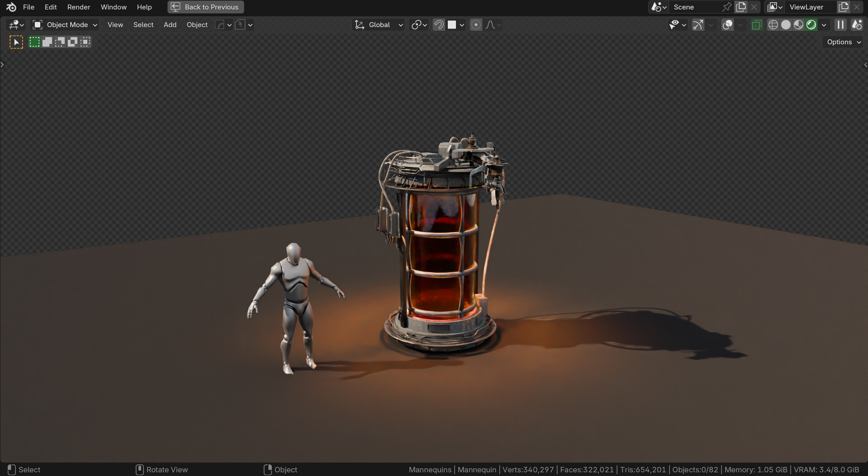Open the transform orientation Global dropdown
The image size is (868, 476).
click(x=378, y=24)
